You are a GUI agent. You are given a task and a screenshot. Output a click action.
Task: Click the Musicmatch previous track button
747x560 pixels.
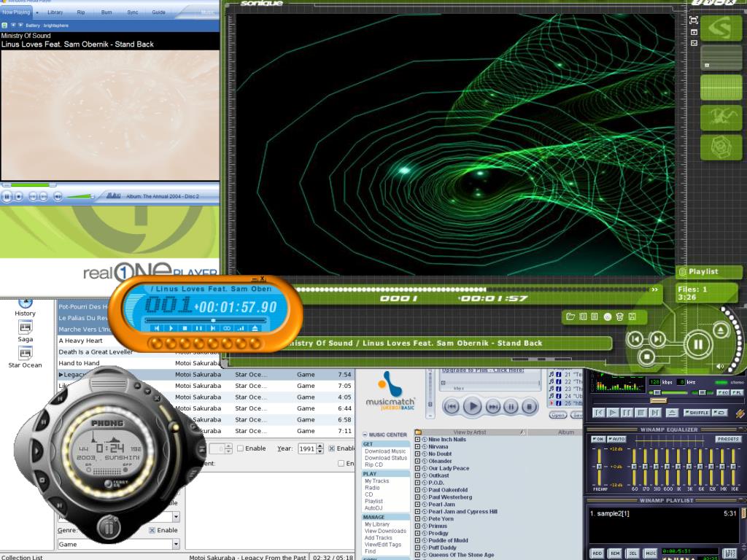click(x=451, y=407)
